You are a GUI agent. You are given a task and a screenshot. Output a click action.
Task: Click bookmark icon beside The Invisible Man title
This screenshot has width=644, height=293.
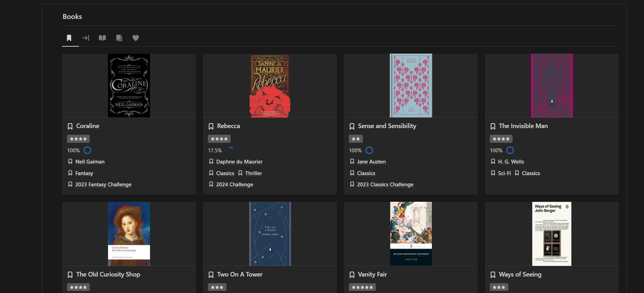[x=493, y=126]
